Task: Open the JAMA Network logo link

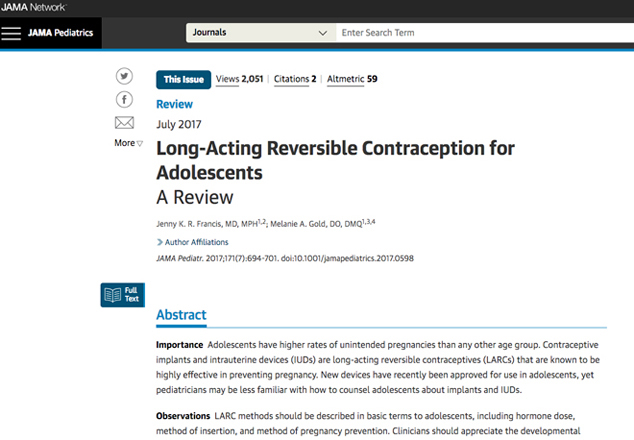Action: (34, 7)
